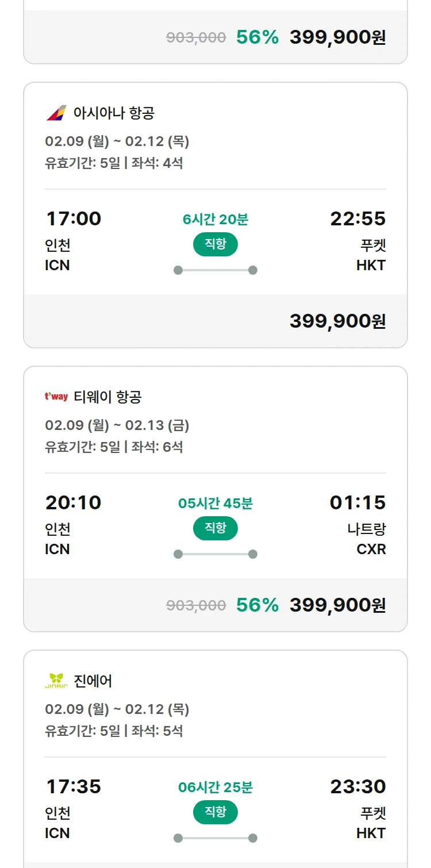Click the Jin Air butterfly logo
Image resolution: width=431 pixels, height=868 pixels.
tap(56, 681)
